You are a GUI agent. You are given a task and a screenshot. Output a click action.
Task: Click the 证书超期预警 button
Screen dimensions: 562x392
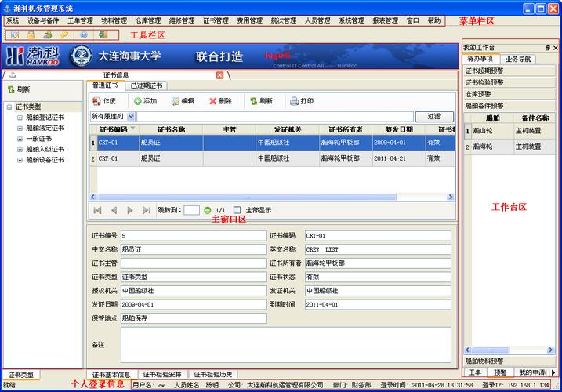(x=509, y=71)
